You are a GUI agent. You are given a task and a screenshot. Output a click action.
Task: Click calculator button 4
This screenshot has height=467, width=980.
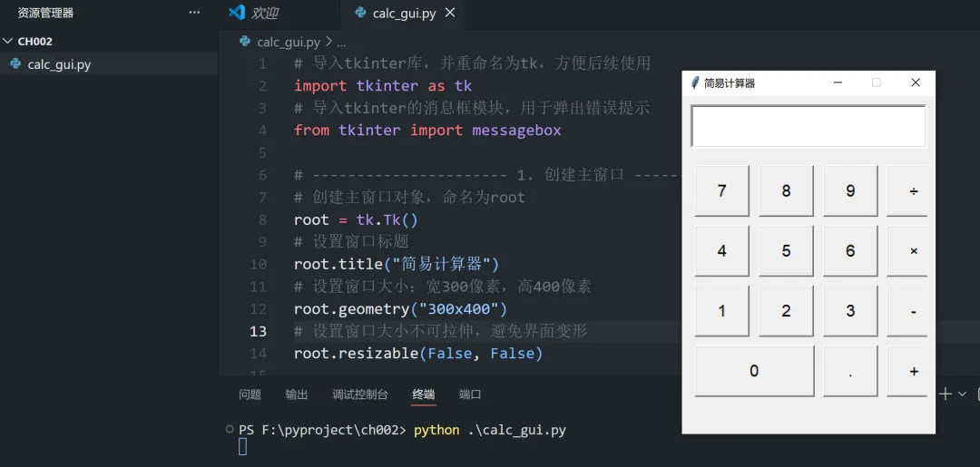point(722,251)
